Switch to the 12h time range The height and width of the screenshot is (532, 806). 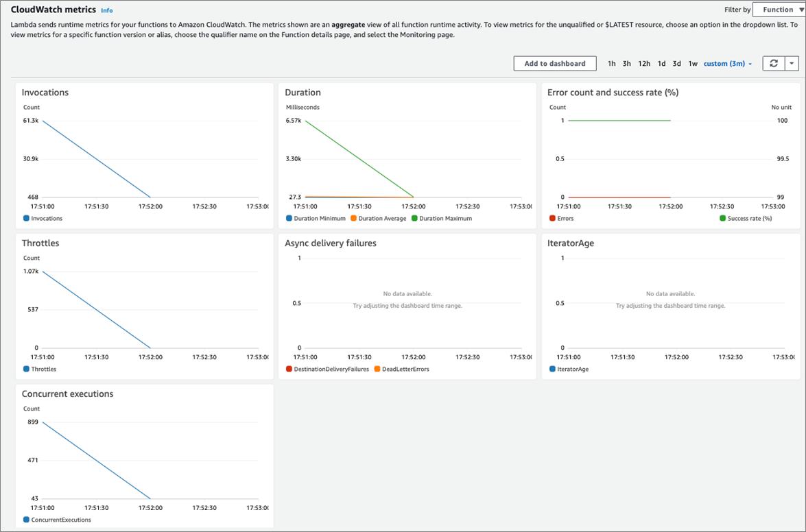(644, 64)
